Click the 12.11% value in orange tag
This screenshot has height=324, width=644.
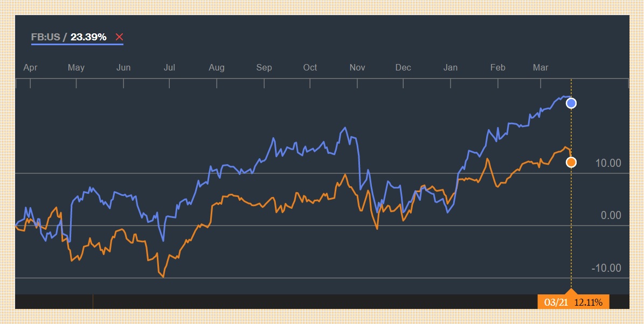(588, 302)
